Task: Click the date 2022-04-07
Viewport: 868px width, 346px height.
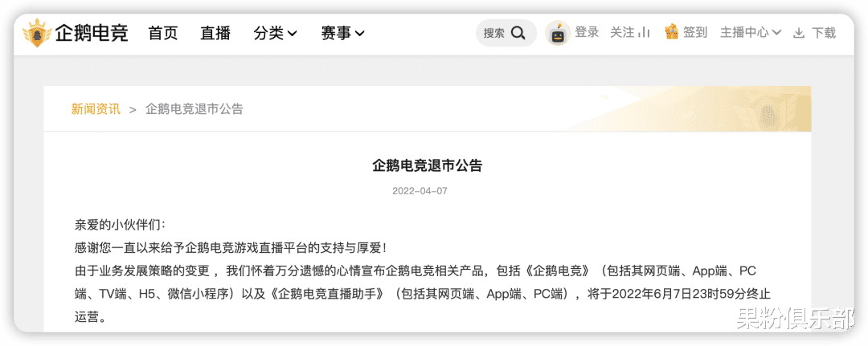Action: click(420, 191)
